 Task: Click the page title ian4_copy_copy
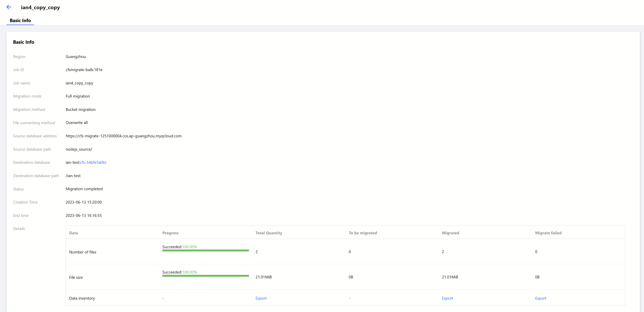tap(40, 8)
